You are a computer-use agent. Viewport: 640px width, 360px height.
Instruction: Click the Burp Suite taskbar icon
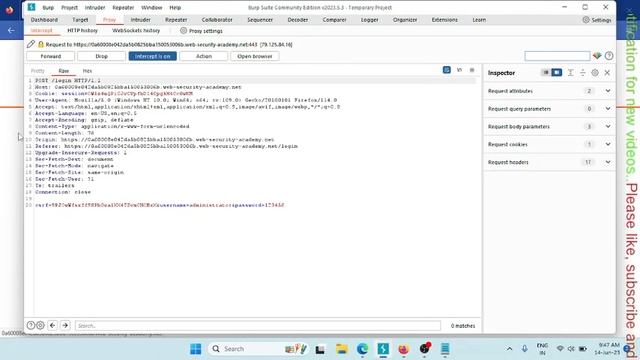383,349
